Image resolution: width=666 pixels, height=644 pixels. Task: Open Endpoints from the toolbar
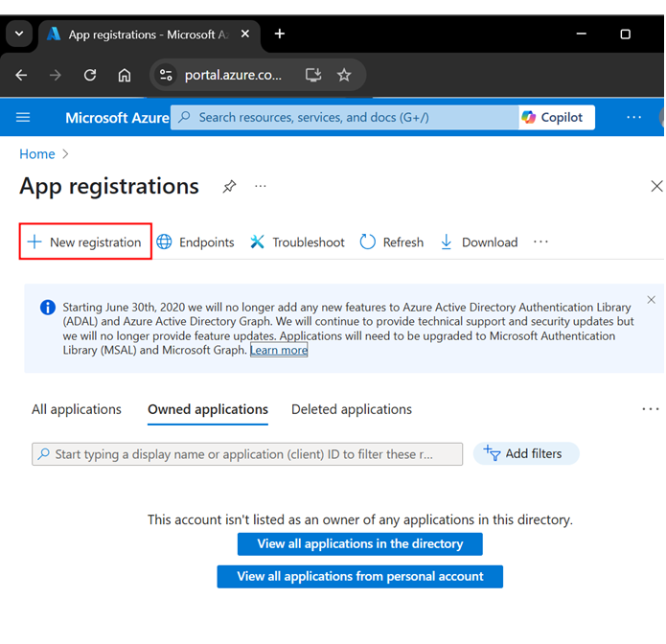195,242
